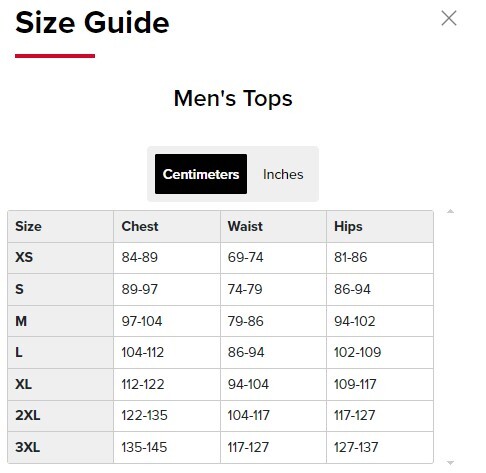The width and height of the screenshot is (486, 473).
Task: Click waist value 94-104 for XL
Action: (248, 384)
